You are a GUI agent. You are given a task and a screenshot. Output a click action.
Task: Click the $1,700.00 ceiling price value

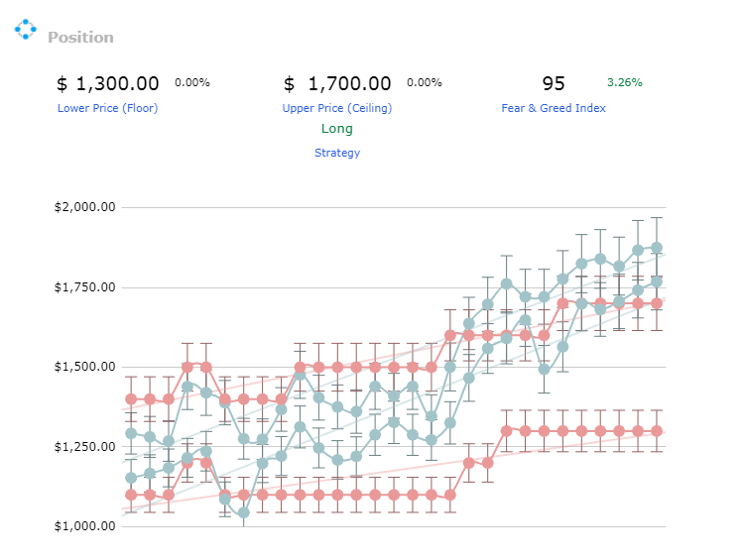[337, 83]
